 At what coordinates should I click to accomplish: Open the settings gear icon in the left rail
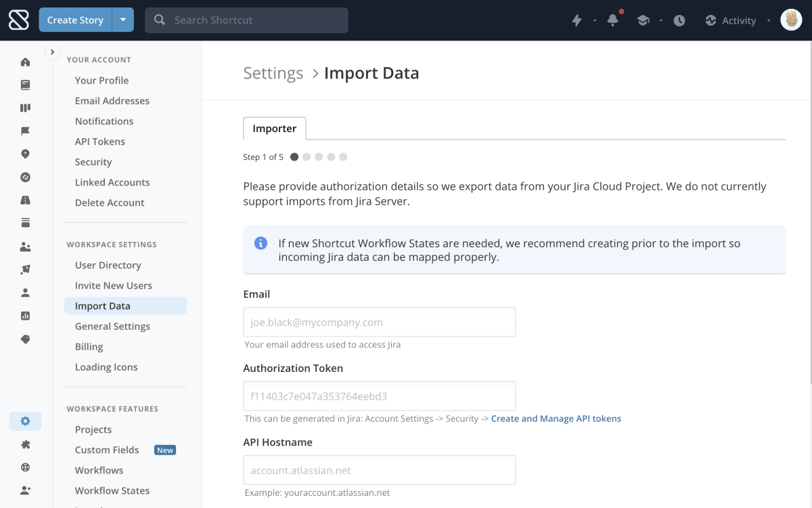pos(25,421)
